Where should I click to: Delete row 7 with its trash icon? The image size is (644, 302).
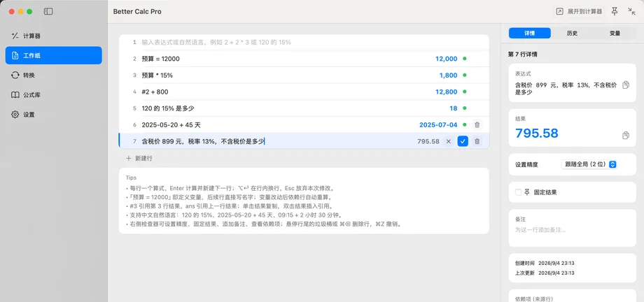tap(477, 141)
